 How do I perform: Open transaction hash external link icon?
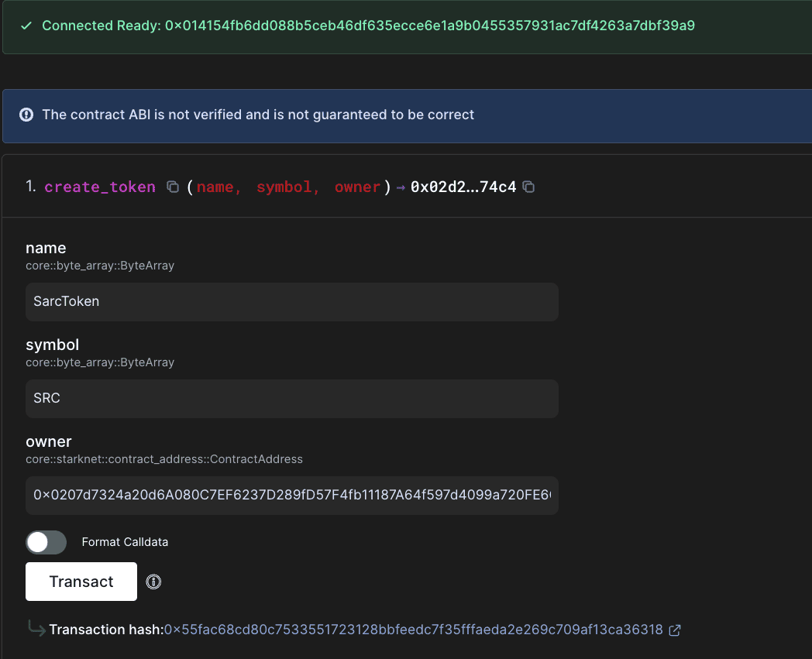click(675, 630)
